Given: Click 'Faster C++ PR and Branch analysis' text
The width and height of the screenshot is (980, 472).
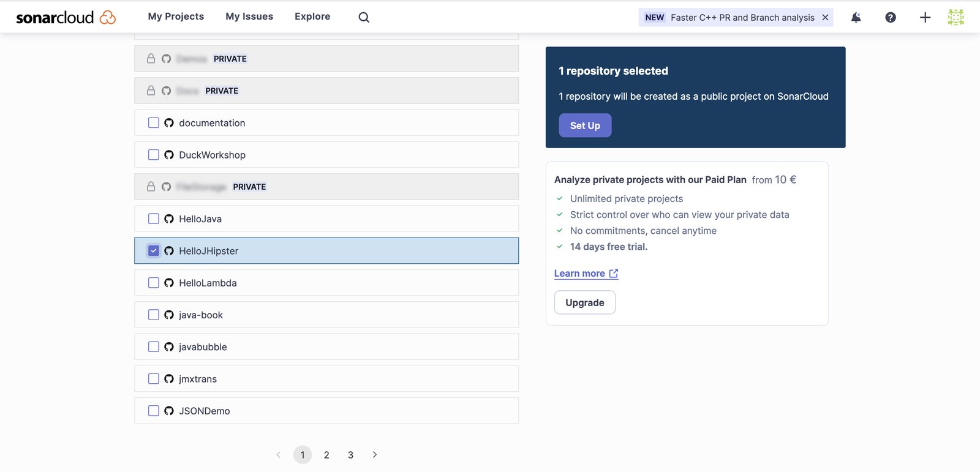Looking at the screenshot, I should pyautogui.click(x=742, y=17).
